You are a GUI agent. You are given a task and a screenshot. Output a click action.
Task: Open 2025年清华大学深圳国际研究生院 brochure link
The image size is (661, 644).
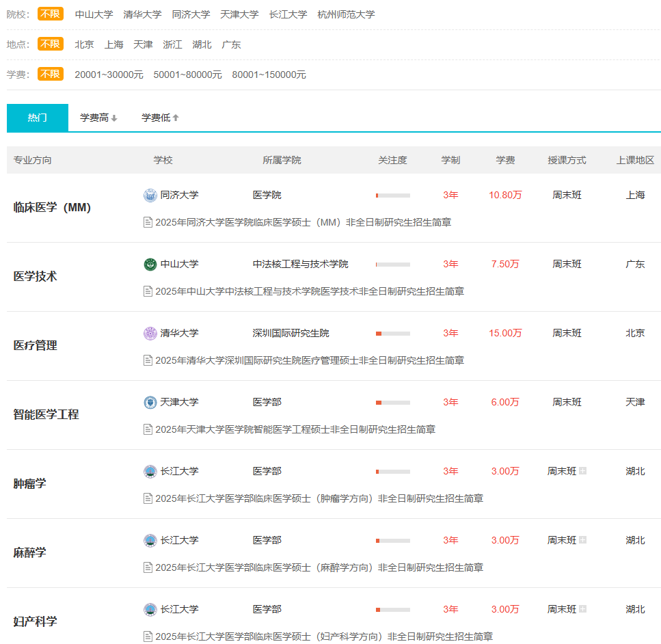[x=310, y=360]
